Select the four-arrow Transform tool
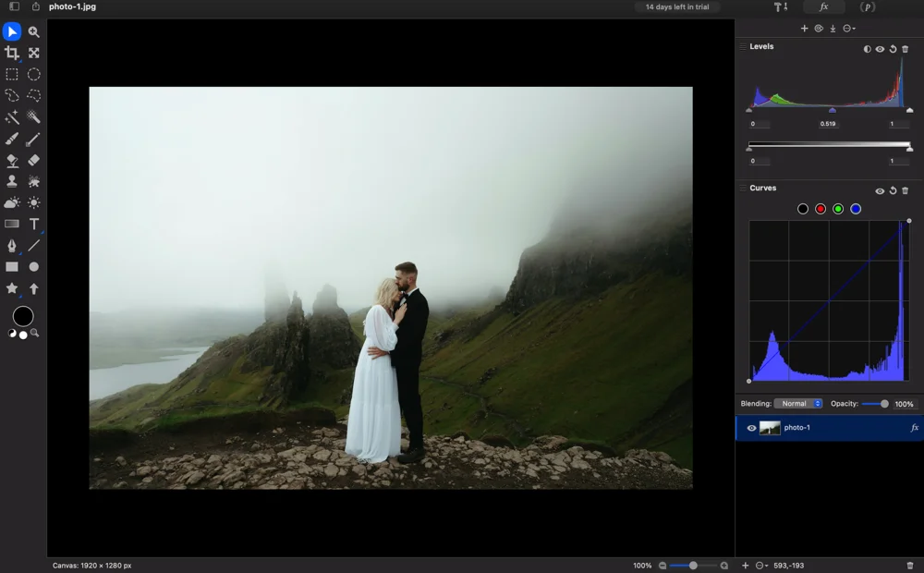The height and width of the screenshot is (573, 924). (33, 53)
